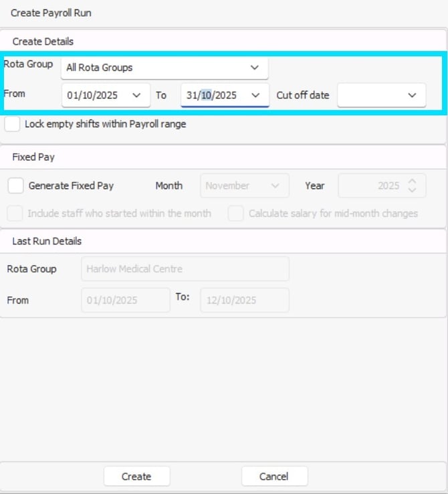
Task: Open the Cut off date dropdown arrow
Action: [412, 95]
